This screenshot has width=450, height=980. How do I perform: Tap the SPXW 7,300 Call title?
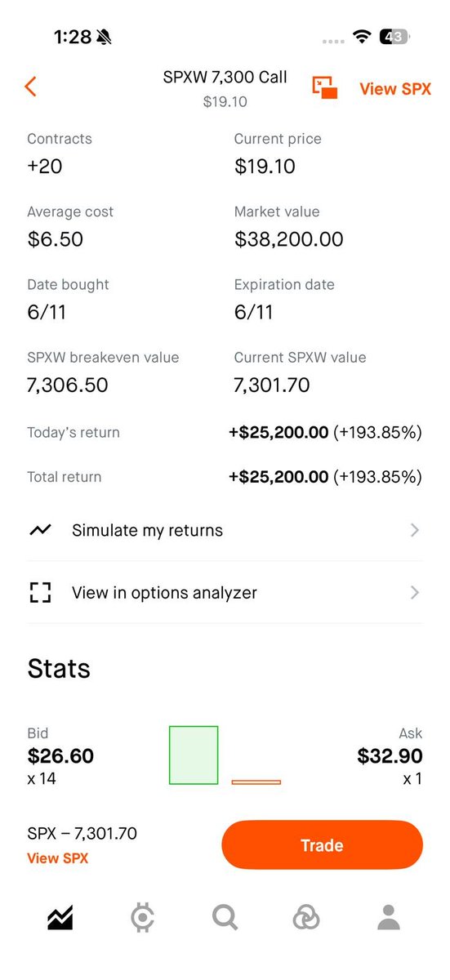point(225,78)
